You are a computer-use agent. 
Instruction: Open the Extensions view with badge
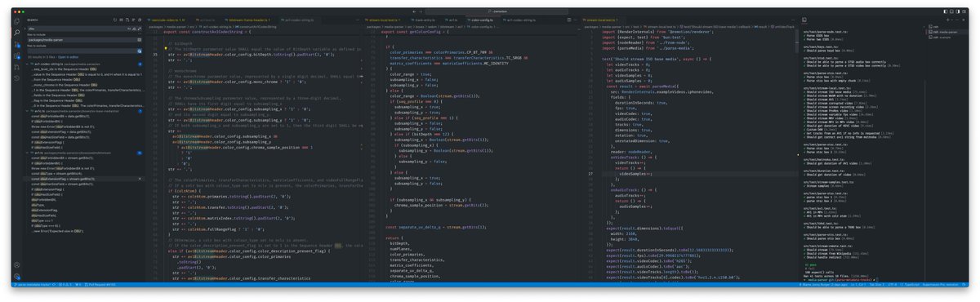coord(16,56)
